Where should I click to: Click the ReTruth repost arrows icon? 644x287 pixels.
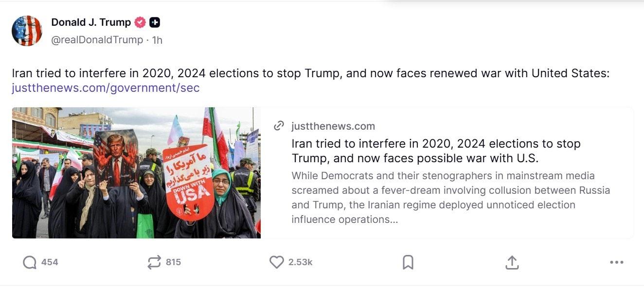click(x=154, y=262)
